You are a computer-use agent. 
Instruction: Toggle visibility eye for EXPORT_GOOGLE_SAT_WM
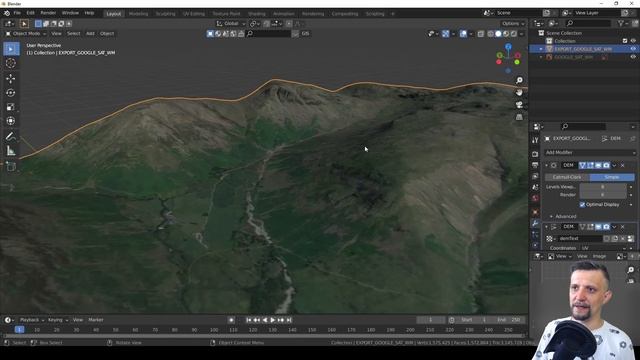[x=633, y=49]
